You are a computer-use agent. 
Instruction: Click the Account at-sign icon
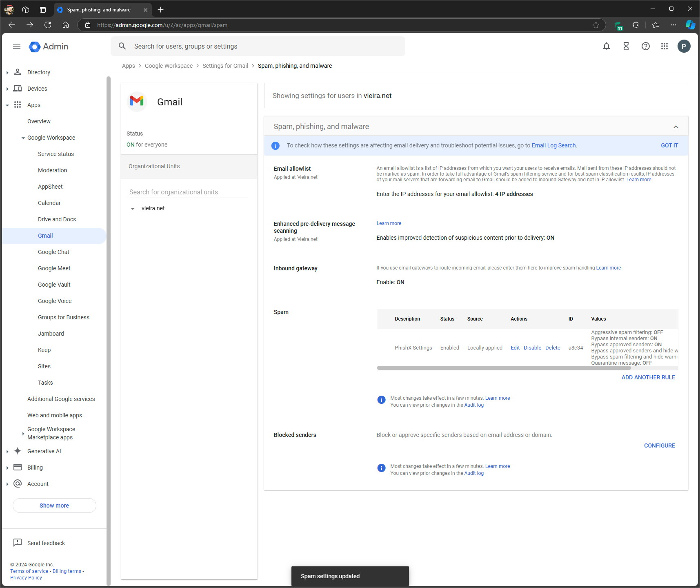[x=18, y=483]
